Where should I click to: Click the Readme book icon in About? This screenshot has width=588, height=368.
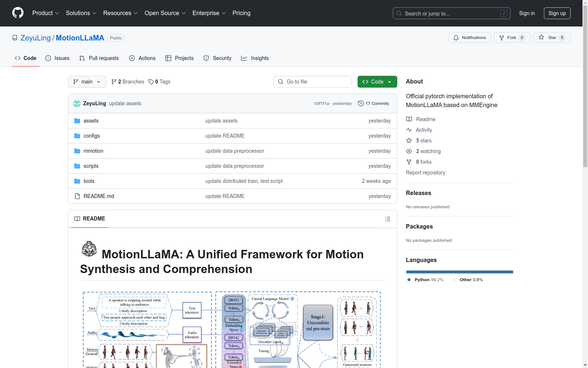[x=409, y=119]
